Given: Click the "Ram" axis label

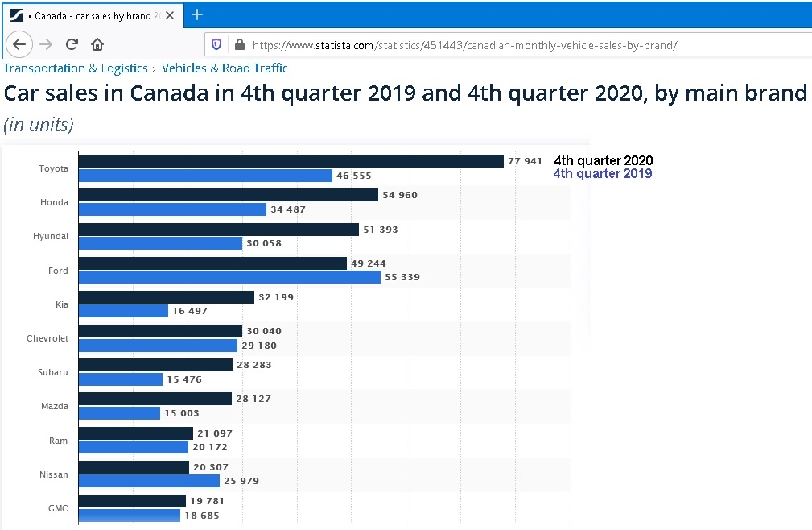Looking at the screenshot, I should 59,441.
